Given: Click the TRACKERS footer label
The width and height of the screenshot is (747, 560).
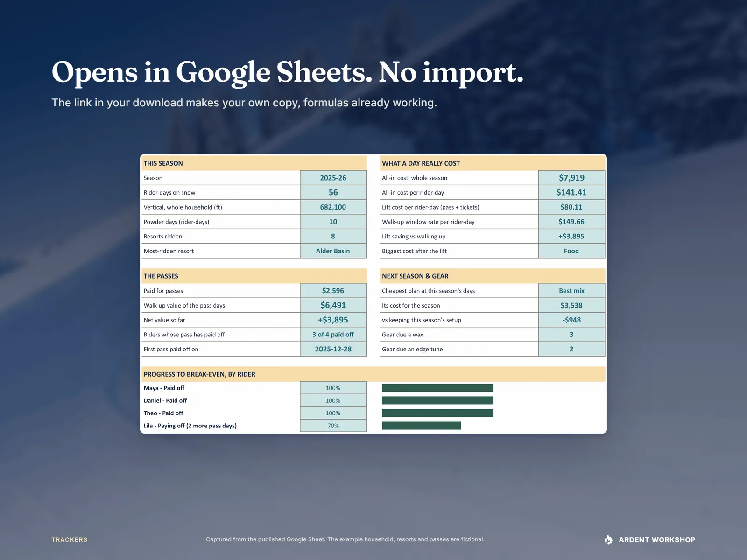Looking at the screenshot, I should point(70,539).
